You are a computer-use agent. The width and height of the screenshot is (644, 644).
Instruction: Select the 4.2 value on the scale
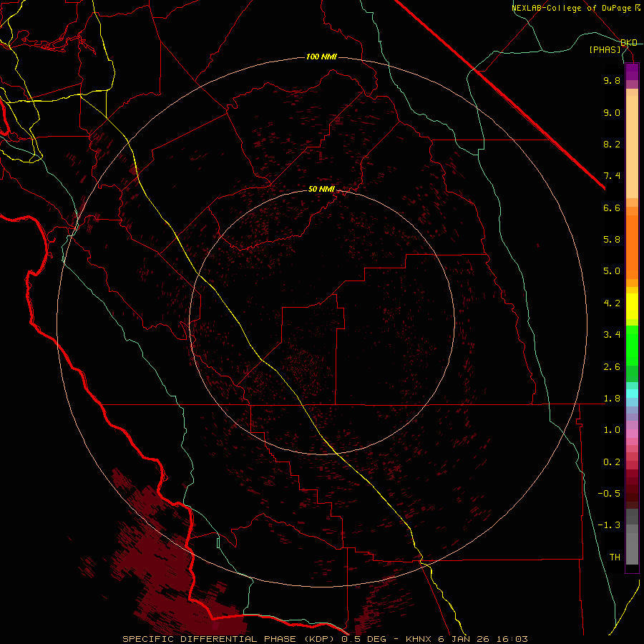[x=612, y=303]
